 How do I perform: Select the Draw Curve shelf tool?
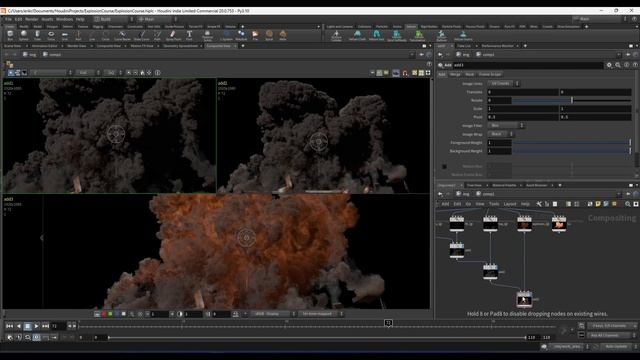click(x=142, y=35)
